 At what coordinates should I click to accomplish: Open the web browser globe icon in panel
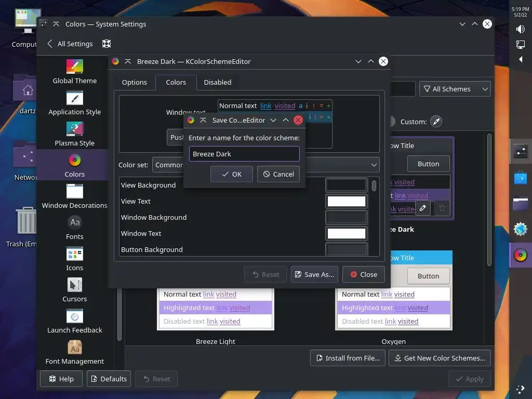[x=521, y=229]
